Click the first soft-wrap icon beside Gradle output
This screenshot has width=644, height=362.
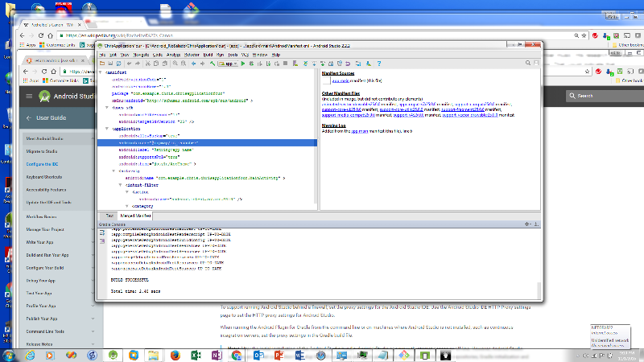tap(102, 232)
